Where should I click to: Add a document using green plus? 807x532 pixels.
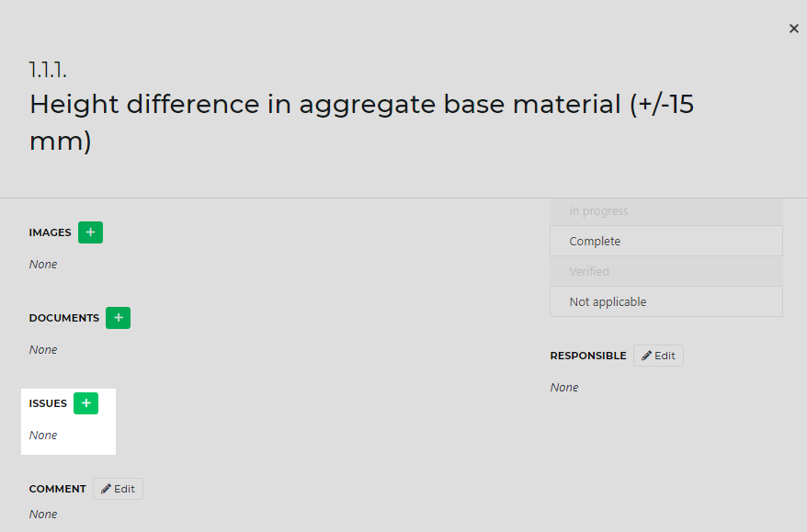coord(118,318)
